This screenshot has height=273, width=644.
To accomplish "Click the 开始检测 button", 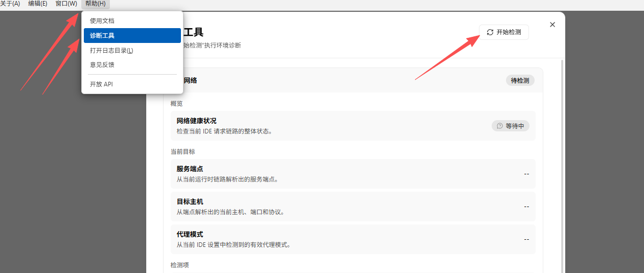I will click(x=504, y=32).
